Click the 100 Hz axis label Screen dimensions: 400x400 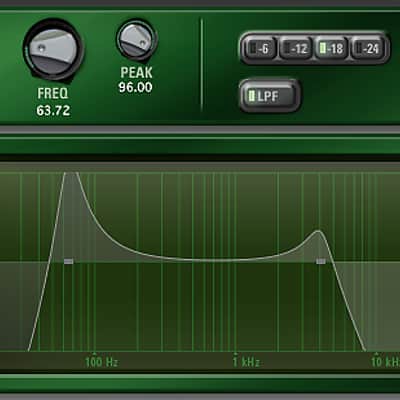(x=101, y=362)
